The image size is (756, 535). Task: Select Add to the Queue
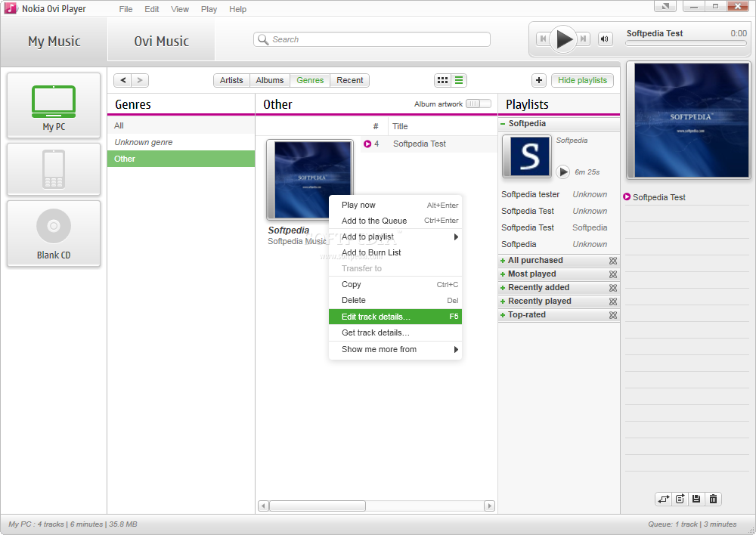pyautogui.click(x=395, y=221)
